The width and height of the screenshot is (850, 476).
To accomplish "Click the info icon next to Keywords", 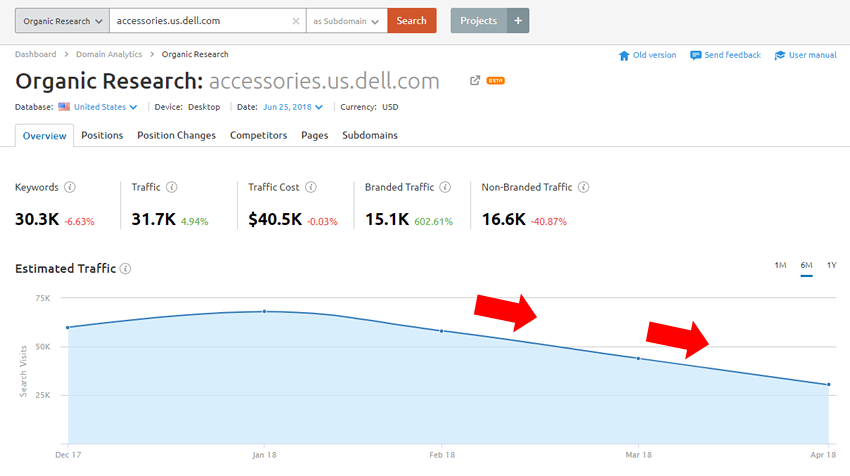I will (70, 187).
